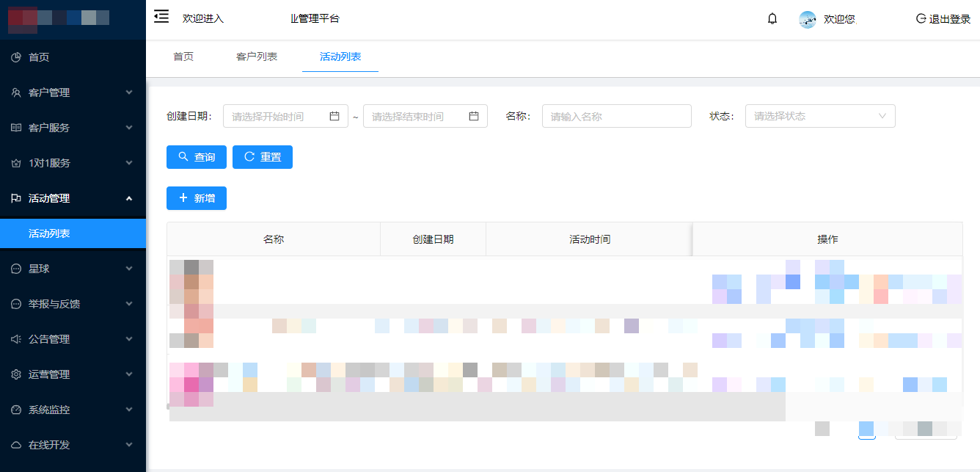This screenshot has height=472, width=980.
Task: Select 活动列表 in the sidebar
Action: pos(49,233)
